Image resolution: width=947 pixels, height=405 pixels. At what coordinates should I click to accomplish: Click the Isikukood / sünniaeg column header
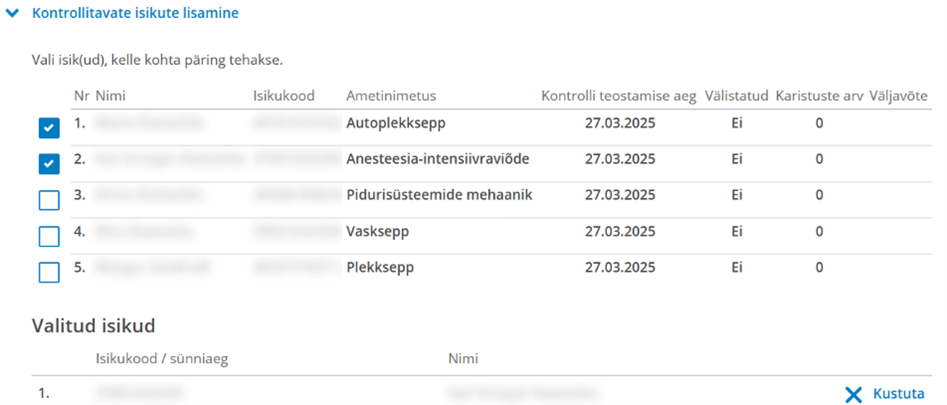coord(162,359)
